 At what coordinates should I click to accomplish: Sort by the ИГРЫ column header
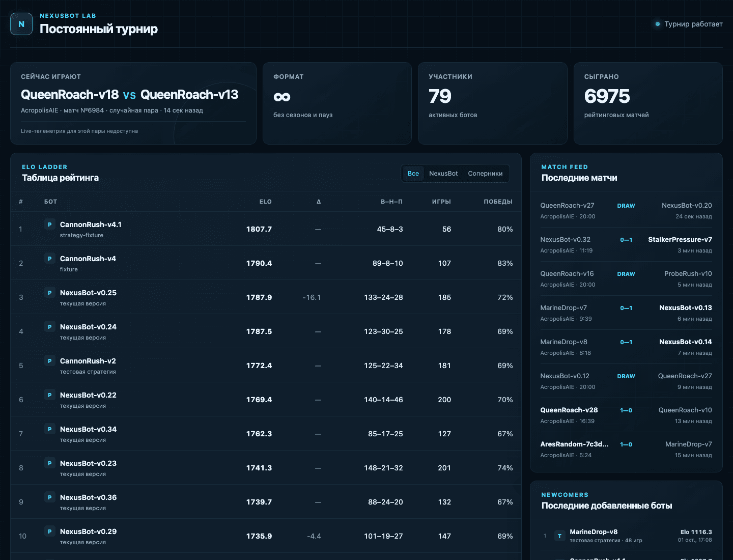[441, 202]
